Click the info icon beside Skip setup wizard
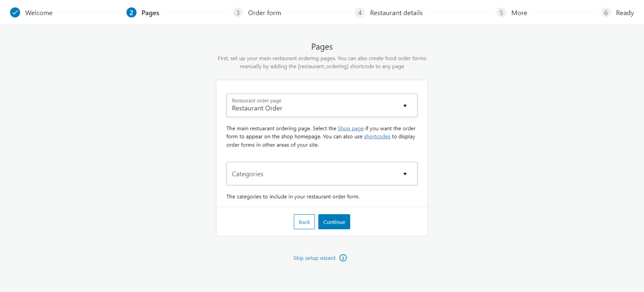Screen dimensions: 644x292 [343, 258]
